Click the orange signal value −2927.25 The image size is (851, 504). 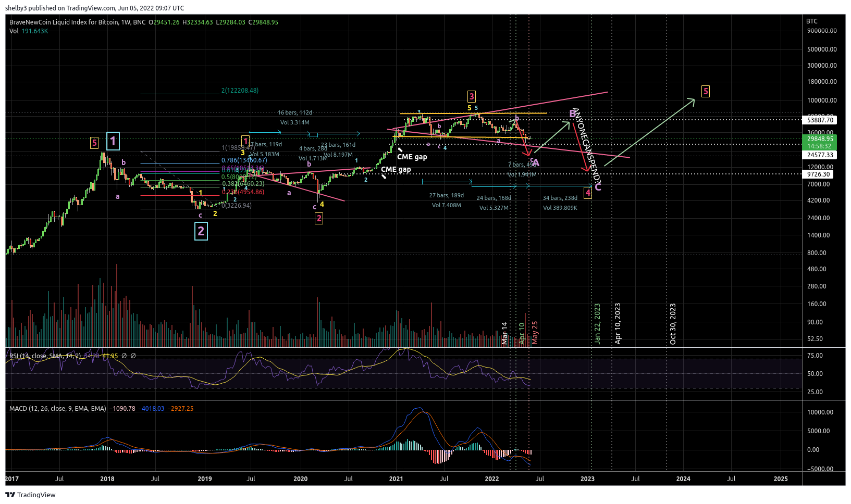click(x=180, y=409)
